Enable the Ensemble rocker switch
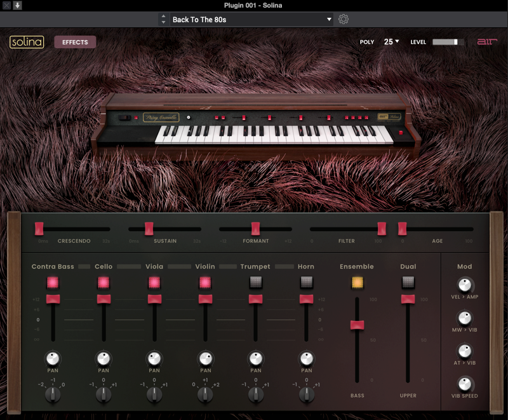Screen dimensions: 508x420 point(357,281)
